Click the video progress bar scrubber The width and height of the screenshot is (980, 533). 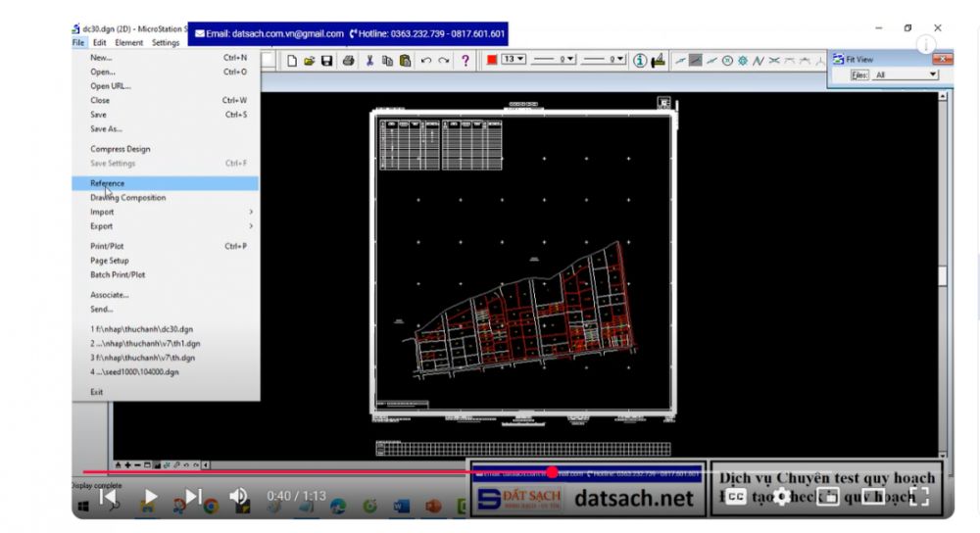tap(552, 472)
